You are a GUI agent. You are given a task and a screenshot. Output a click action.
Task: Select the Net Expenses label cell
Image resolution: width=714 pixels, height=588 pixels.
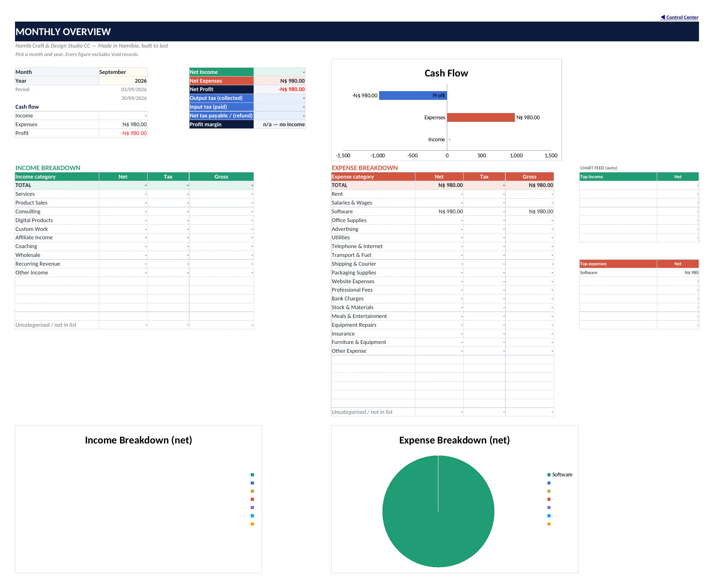click(221, 81)
